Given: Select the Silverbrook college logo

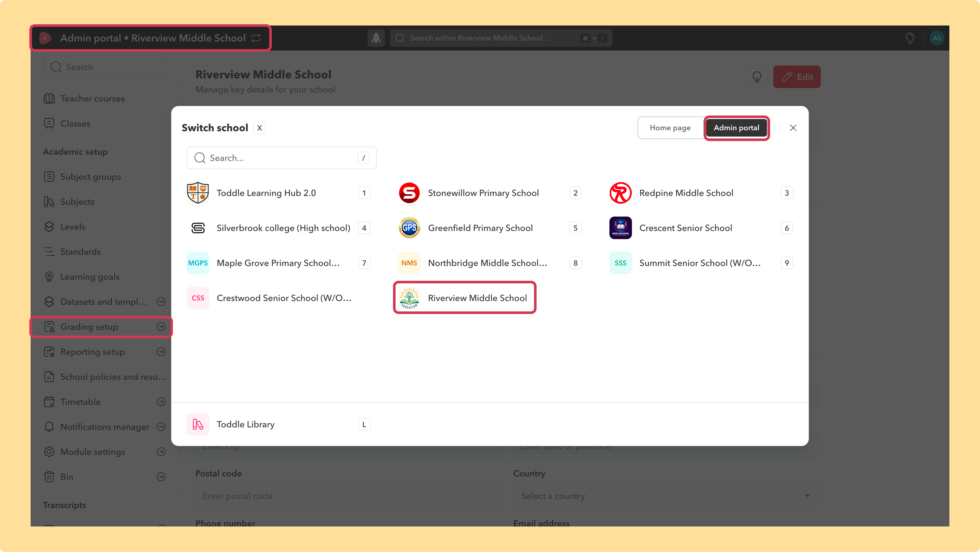Looking at the screenshot, I should click(198, 228).
